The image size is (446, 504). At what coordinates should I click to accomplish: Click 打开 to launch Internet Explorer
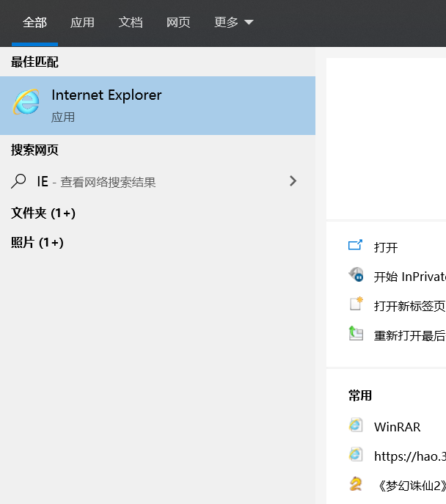point(386,247)
